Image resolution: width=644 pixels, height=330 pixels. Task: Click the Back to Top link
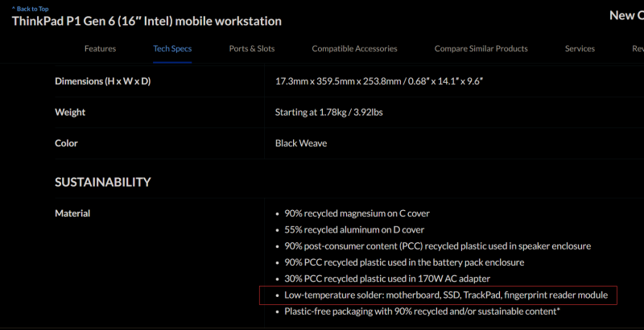click(30, 9)
